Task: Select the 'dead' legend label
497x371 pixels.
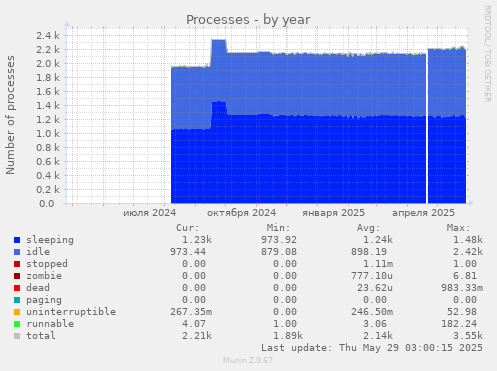Action: coord(38,288)
